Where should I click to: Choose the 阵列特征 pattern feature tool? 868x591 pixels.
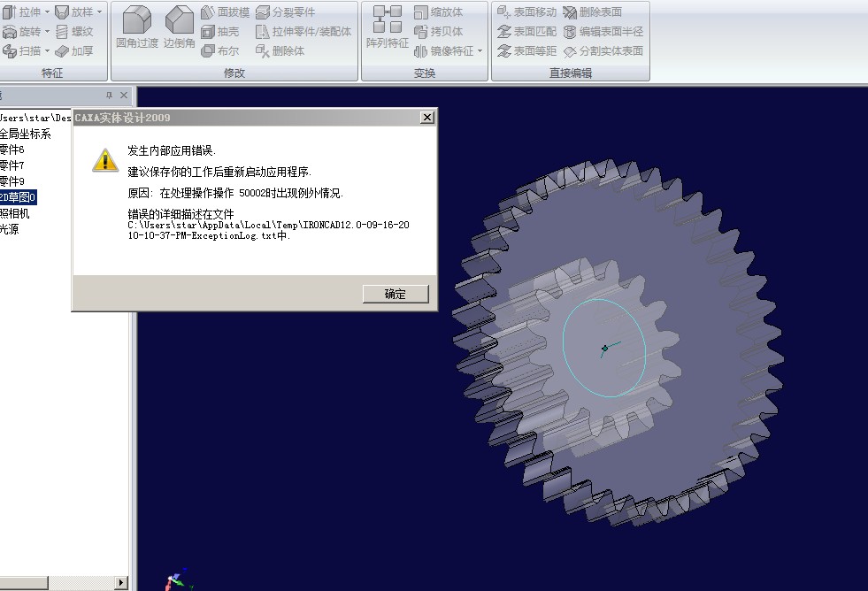tap(387, 28)
